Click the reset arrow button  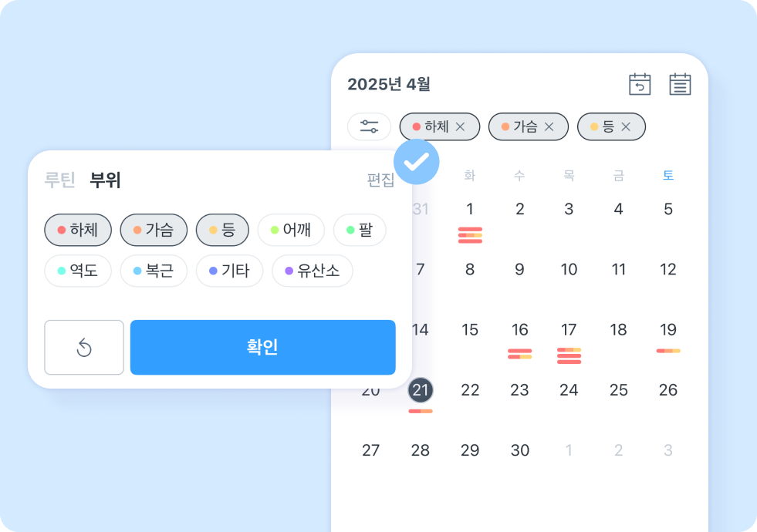pyautogui.click(x=84, y=347)
